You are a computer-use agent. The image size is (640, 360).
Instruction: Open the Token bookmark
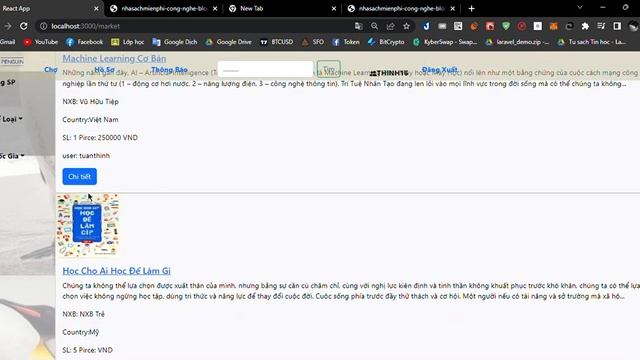click(346, 42)
